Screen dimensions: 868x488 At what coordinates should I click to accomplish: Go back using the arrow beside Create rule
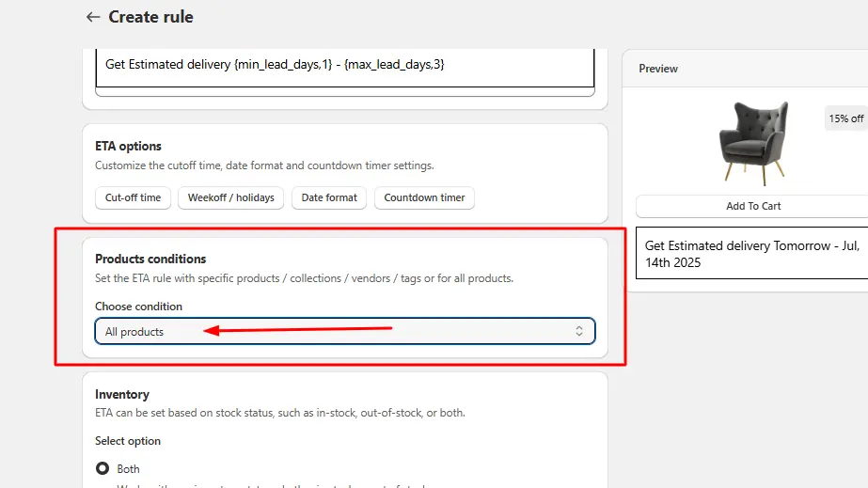click(x=93, y=17)
